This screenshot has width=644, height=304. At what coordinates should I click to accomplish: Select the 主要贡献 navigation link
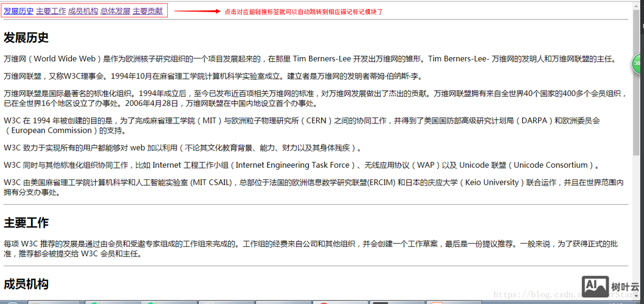[148, 12]
